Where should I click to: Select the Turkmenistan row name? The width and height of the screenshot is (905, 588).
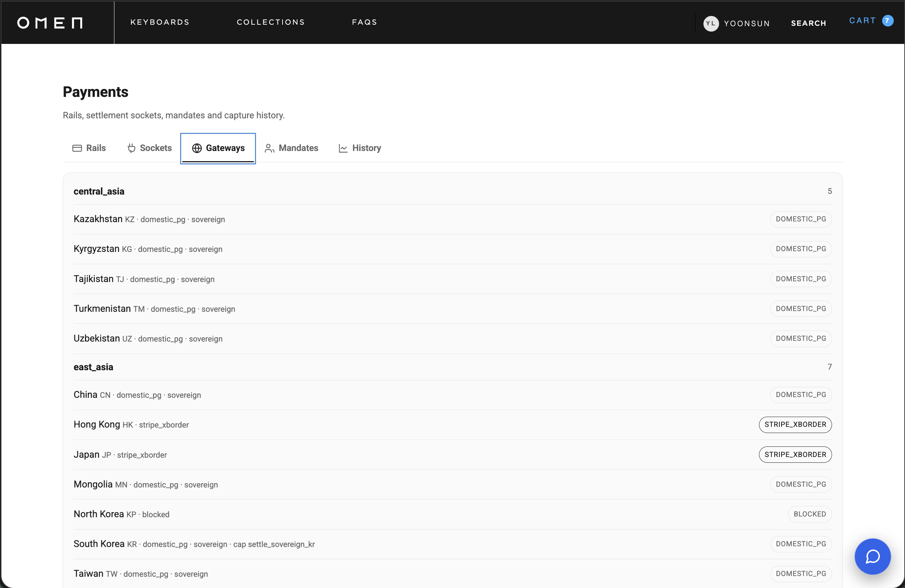(102, 308)
